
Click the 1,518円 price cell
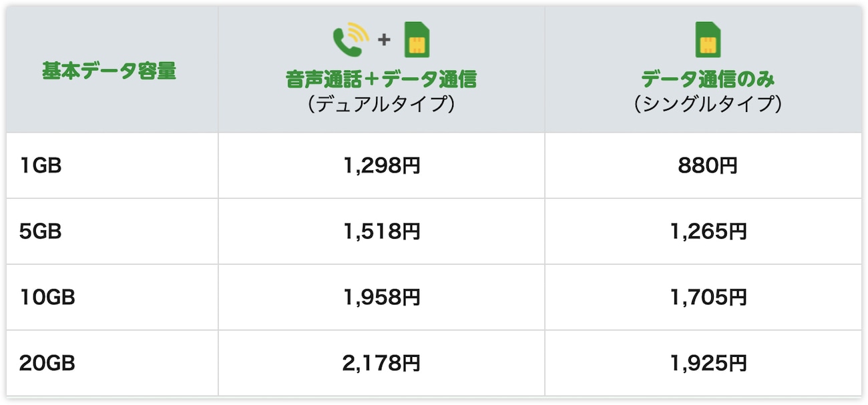[x=382, y=232]
